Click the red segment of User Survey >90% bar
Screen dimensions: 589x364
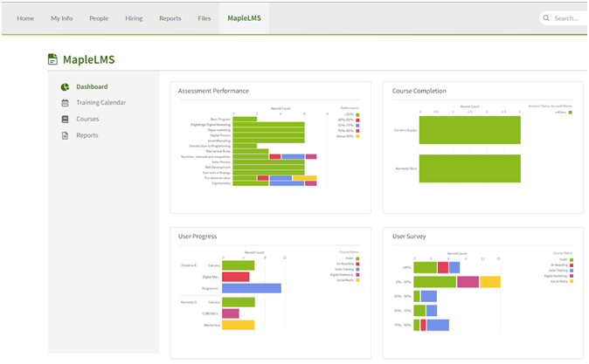pos(443,268)
